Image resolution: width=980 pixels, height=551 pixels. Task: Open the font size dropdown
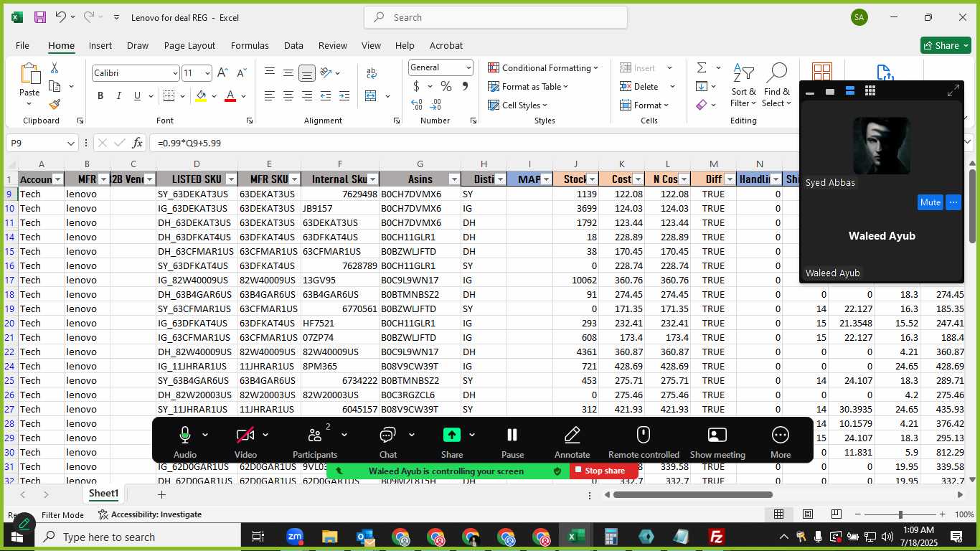coord(207,73)
